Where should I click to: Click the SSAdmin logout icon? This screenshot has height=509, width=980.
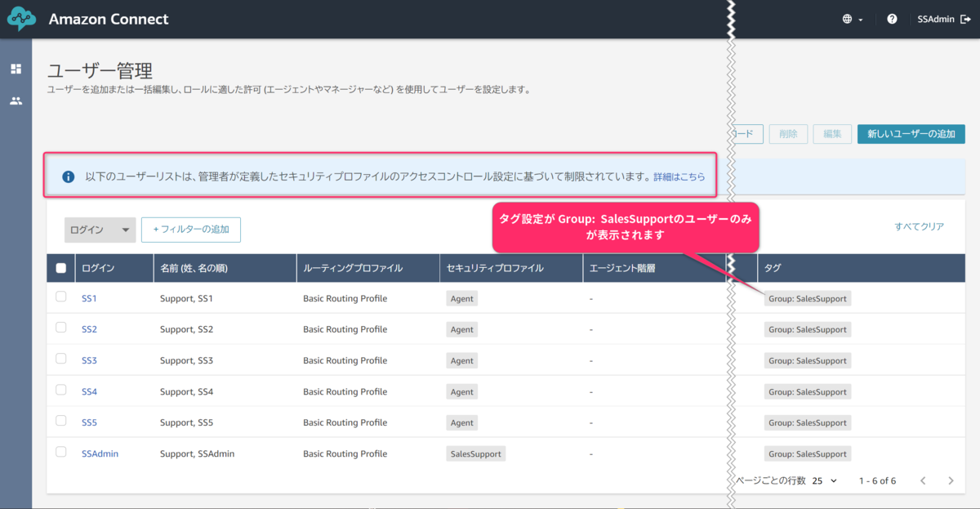(964, 19)
